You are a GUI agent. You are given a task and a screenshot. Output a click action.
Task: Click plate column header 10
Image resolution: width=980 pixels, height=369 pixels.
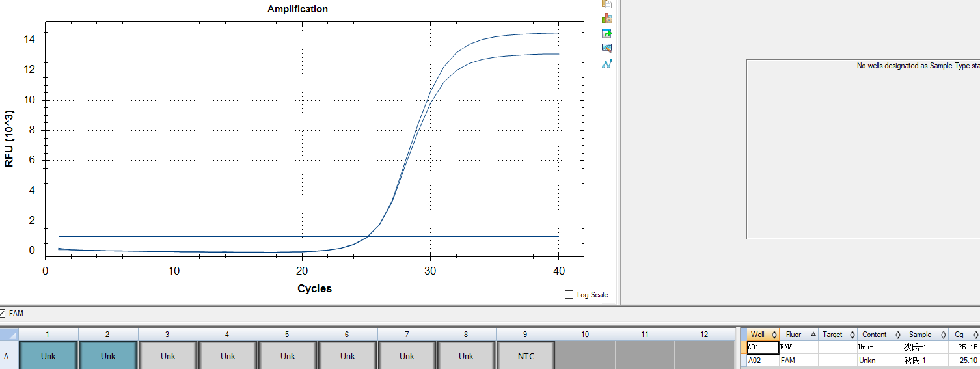coord(586,335)
